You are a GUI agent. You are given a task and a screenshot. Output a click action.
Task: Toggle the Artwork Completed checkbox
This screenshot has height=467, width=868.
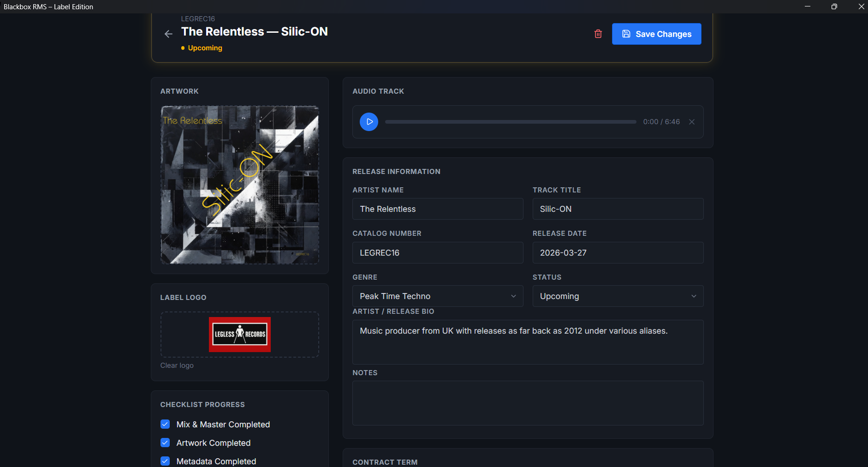click(165, 443)
